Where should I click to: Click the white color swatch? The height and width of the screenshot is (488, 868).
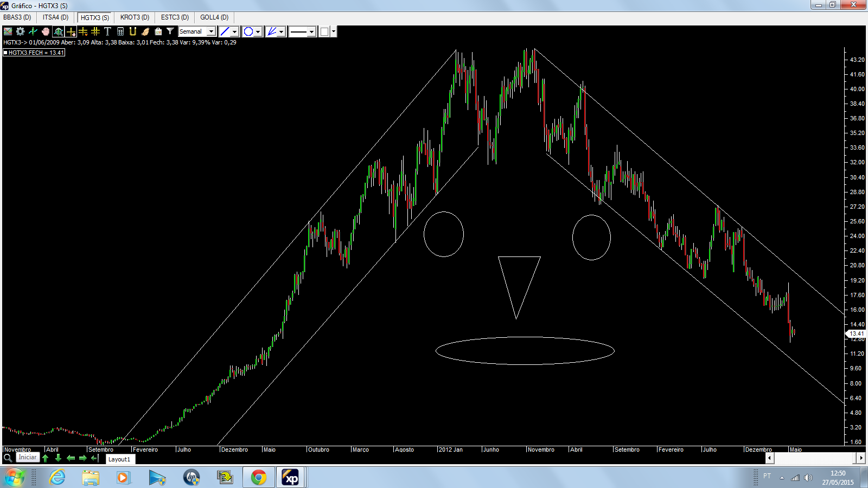324,31
